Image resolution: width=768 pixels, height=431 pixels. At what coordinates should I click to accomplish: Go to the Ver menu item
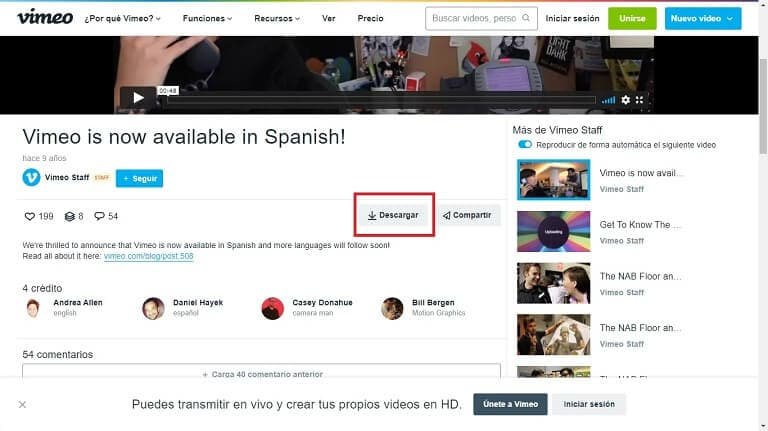coord(328,18)
